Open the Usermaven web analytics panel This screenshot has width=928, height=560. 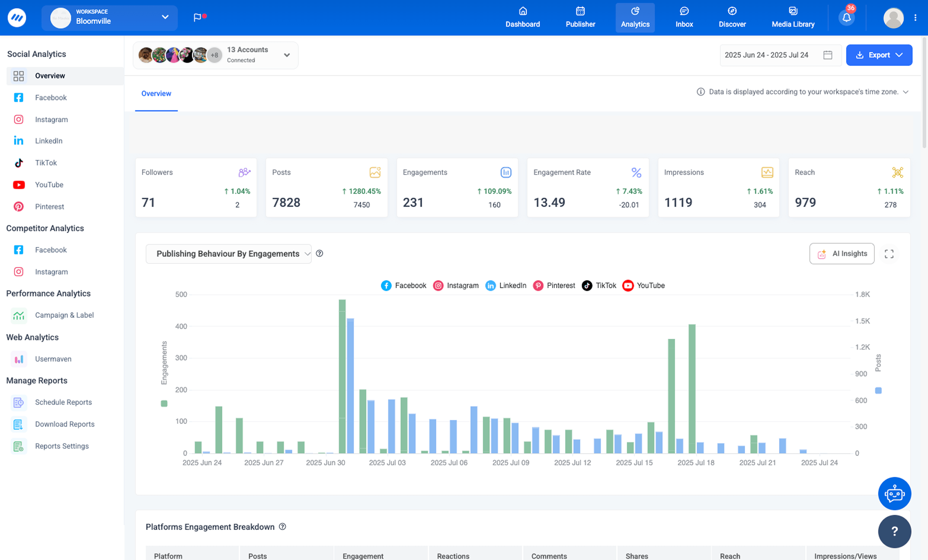pos(53,359)
